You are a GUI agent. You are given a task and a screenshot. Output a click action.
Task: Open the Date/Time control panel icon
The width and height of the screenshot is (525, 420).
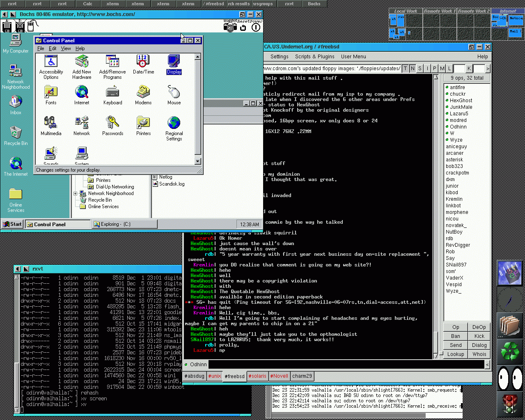pyautogui.click(x=143, y=64)
